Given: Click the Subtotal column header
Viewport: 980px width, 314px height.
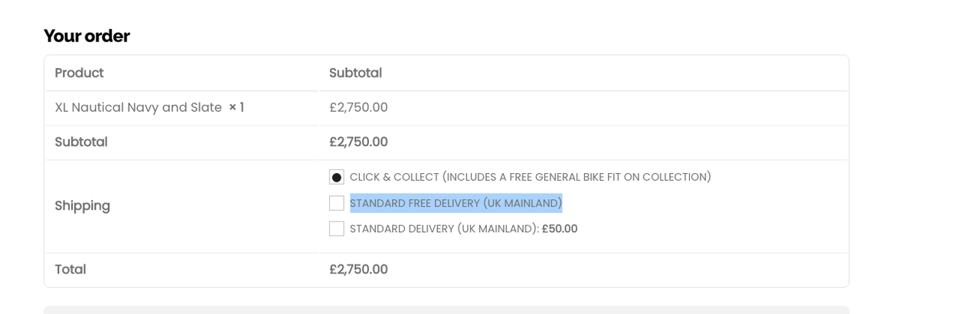Looking at the screenshot, I should (355, 73).
